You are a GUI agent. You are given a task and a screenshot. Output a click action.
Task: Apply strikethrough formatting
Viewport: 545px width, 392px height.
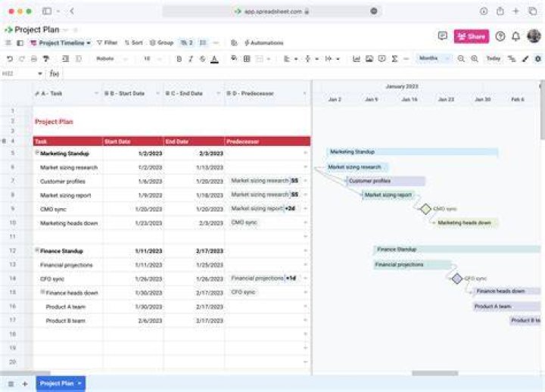[202, 59]
